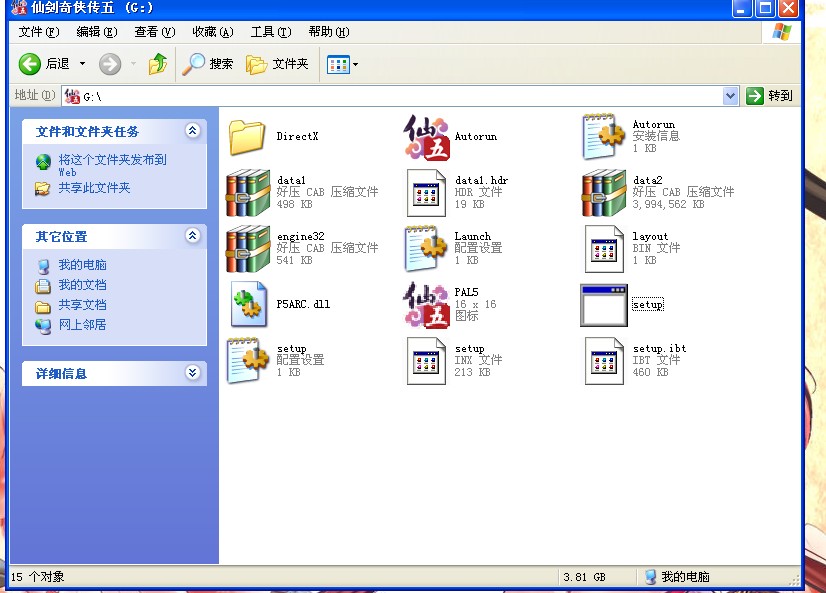
Task: Click the DirectX folder name label
Action: point(297,137)
